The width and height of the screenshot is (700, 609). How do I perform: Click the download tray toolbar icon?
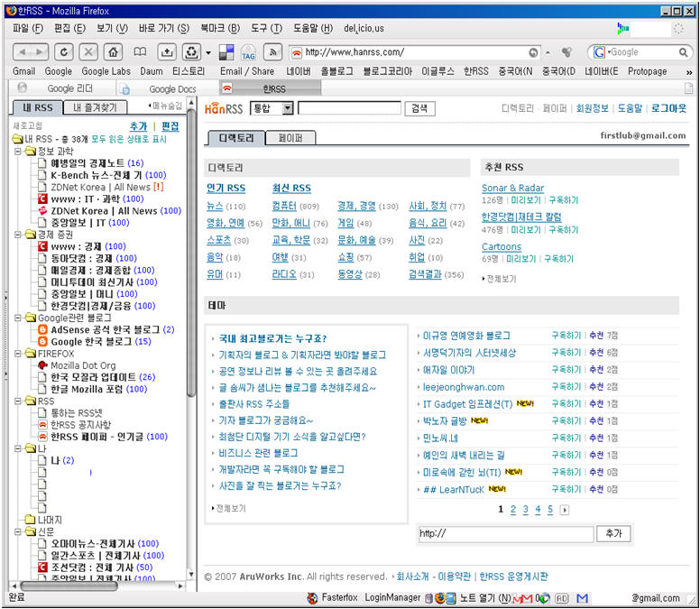[167, 52]
